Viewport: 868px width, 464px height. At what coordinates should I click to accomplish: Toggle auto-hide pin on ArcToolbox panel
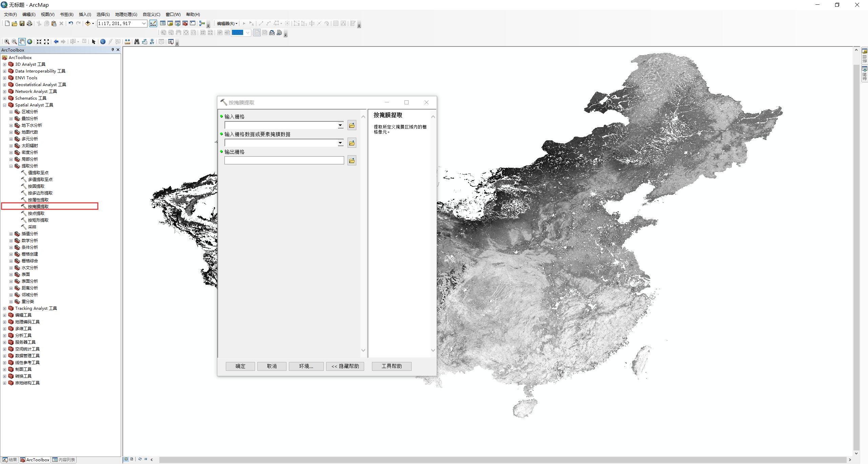pyautogui.click(x=113, y=50)
